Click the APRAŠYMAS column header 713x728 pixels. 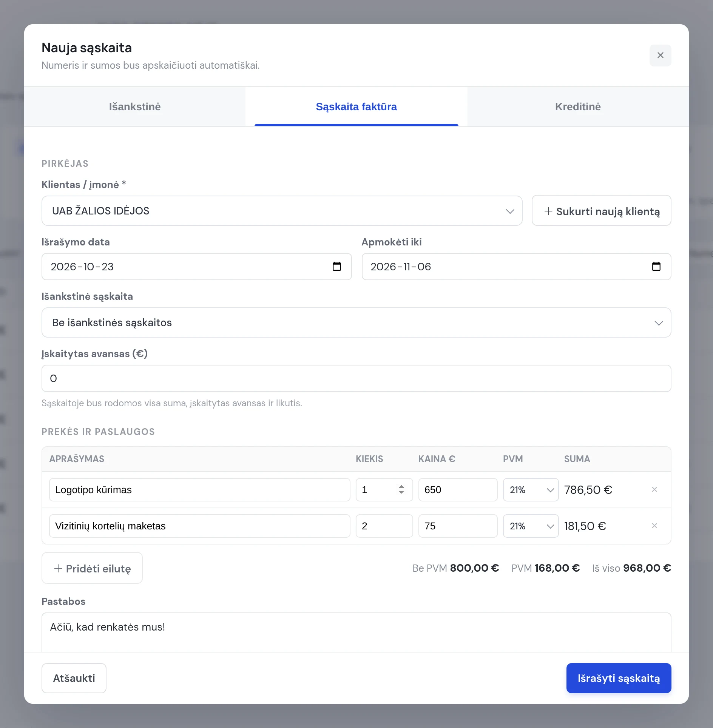pos(77,459)
